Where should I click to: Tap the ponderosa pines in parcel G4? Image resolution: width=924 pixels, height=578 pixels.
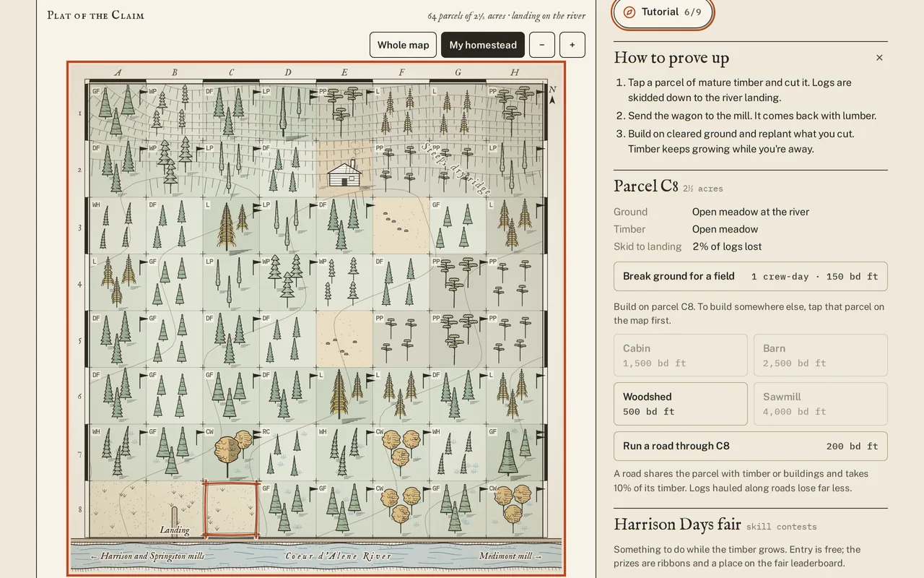[x=458, y=282]
